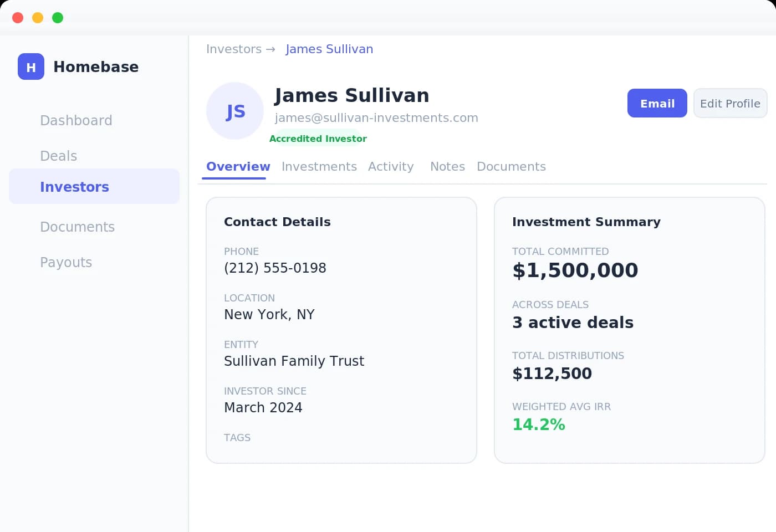Switch to the Investments tab
This screenshot has height=532, width=776.
click(319, 166)
